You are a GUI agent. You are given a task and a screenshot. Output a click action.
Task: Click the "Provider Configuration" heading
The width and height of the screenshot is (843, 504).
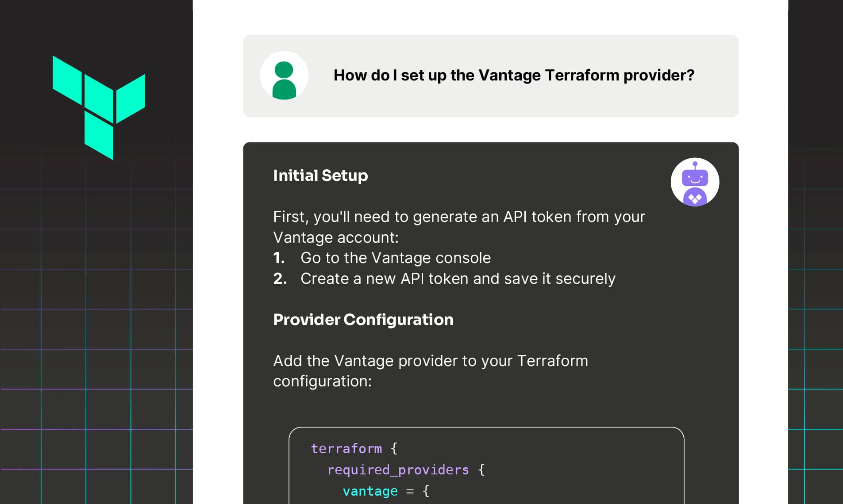(363, 320)
